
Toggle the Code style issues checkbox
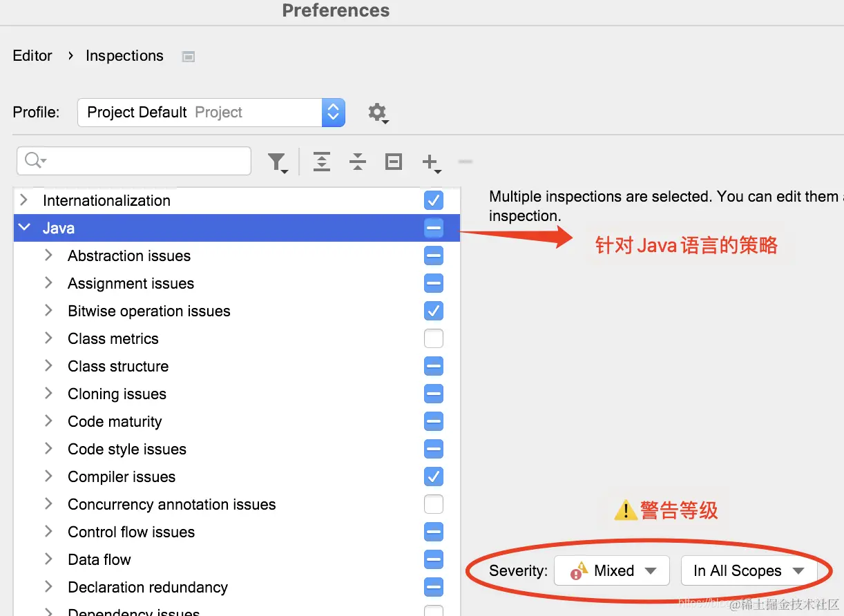[x=434, y=449]
